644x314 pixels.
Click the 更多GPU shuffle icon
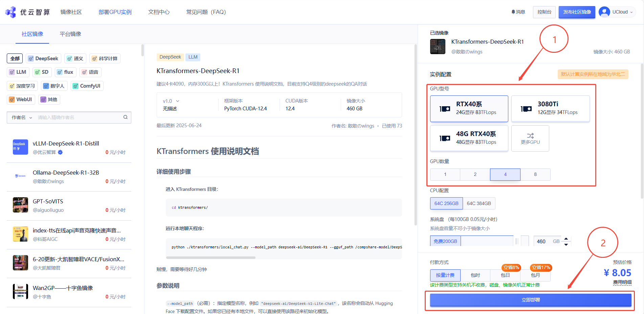tap(530, 136)
